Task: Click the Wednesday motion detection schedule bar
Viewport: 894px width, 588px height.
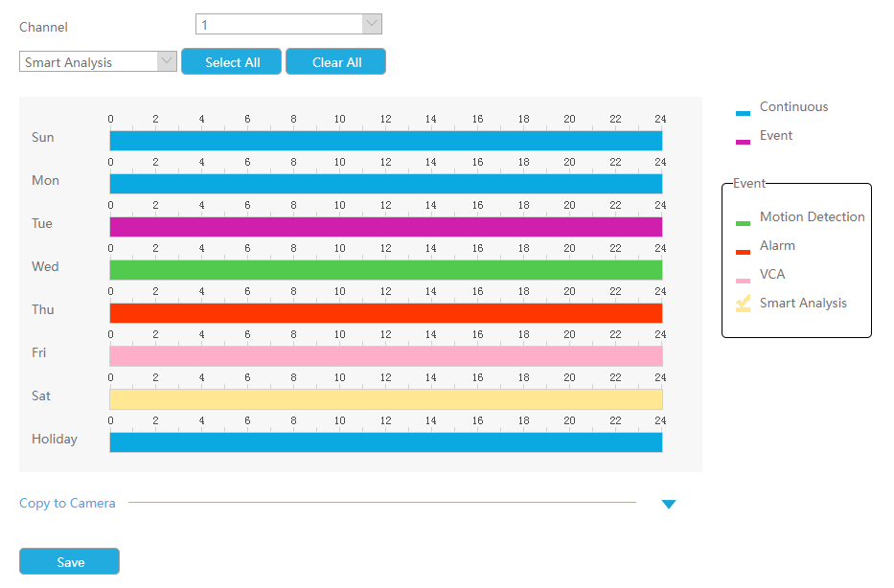Action: [386, 270]
